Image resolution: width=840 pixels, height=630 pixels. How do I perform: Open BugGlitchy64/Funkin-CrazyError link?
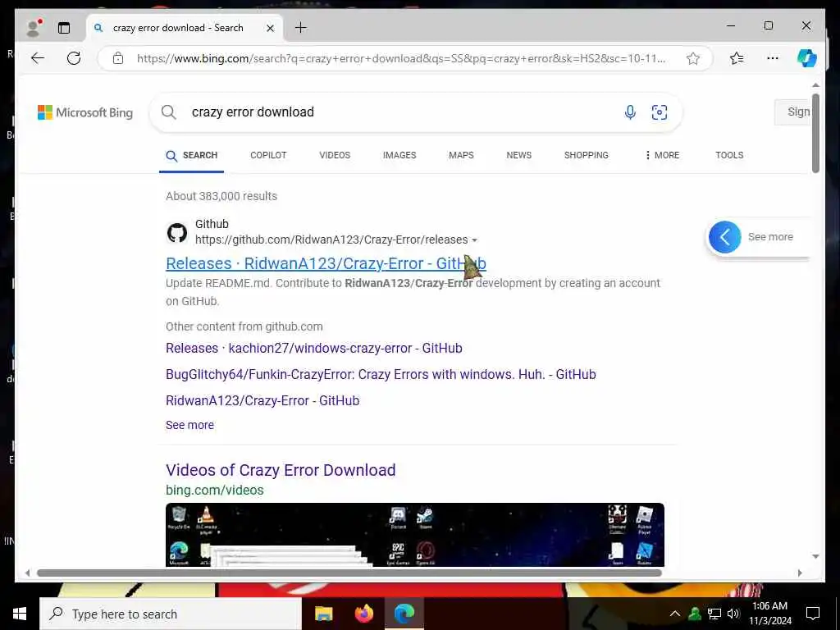(381, 374)
